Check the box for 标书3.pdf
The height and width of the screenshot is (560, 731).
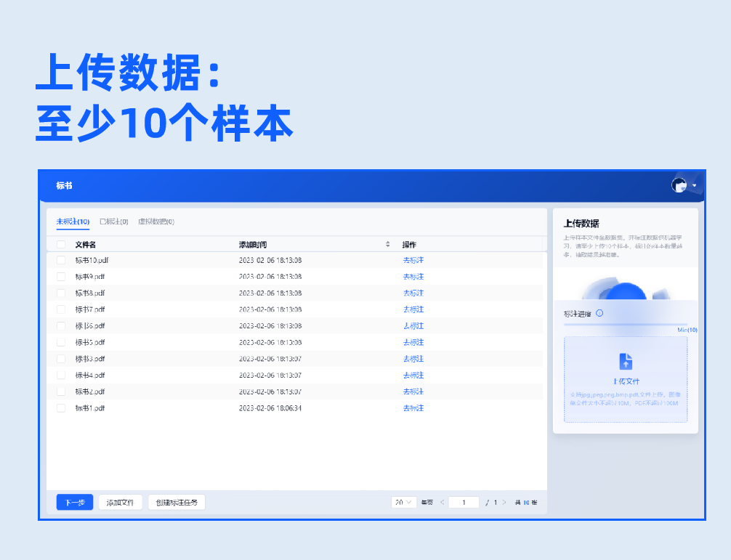point(61,358)
